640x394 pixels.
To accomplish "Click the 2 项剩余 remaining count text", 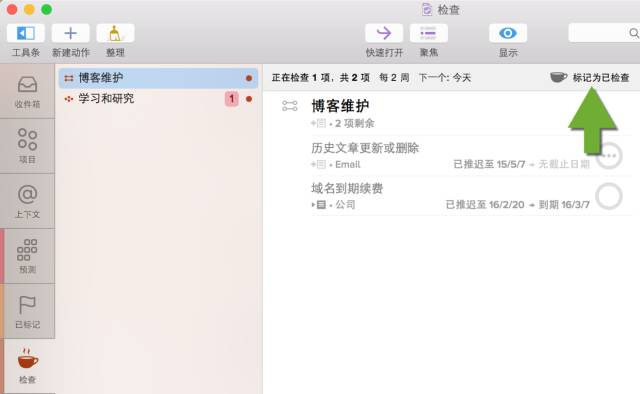I will (354, 123).
